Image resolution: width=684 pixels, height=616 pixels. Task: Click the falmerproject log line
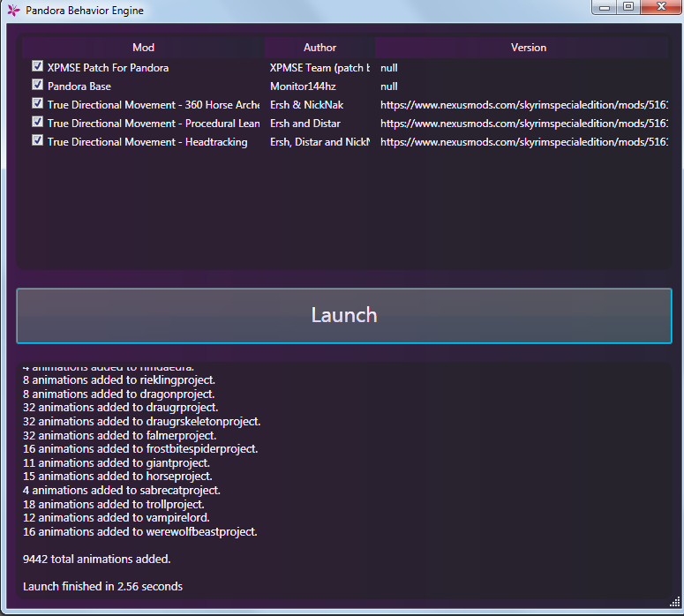click(x=119, y=435)
